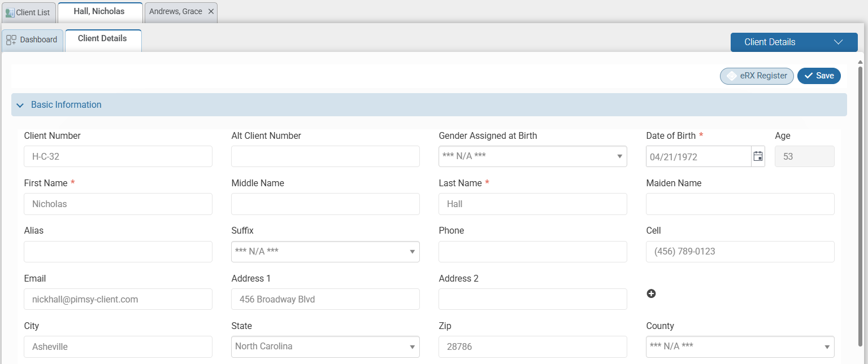Click the Date of Birth calendar icon
The image size is (868, 364).
tap(758, 156)
